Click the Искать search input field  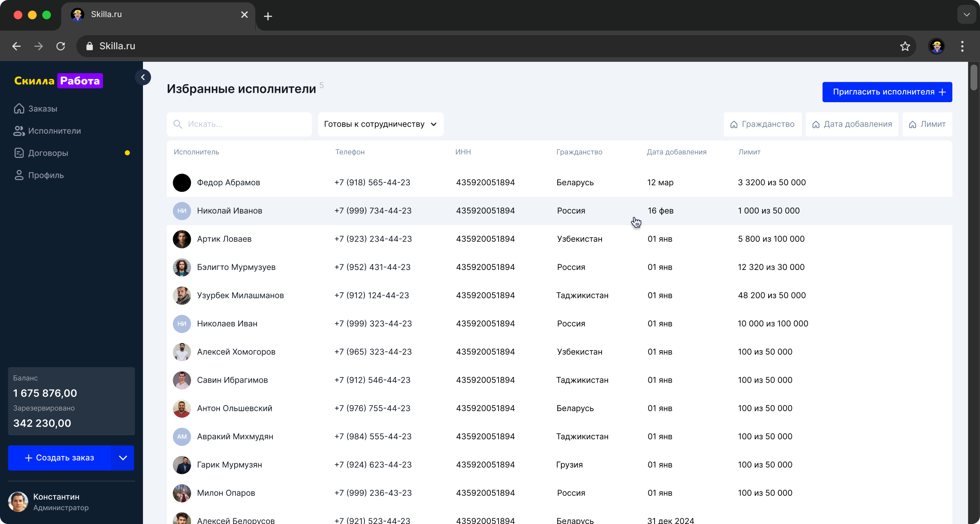click(239, 124)
